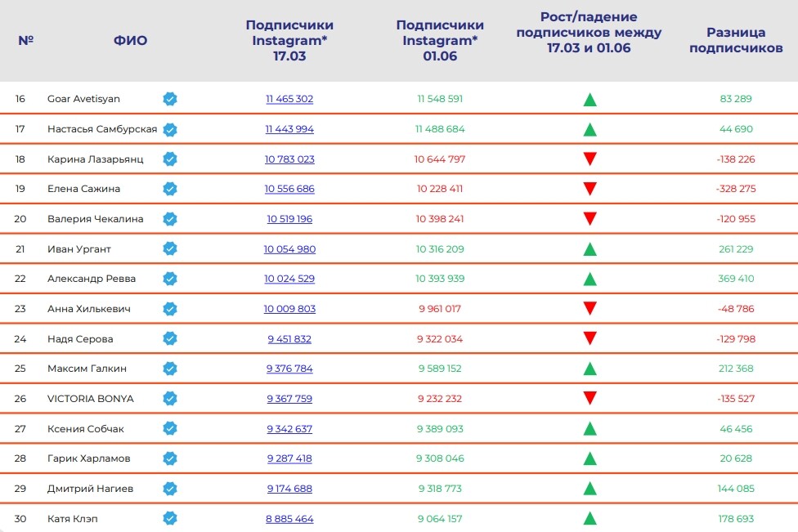
Task: Open the 9 367 759 subscriber link
Action: pyautogui.click(x=289, y=399)
